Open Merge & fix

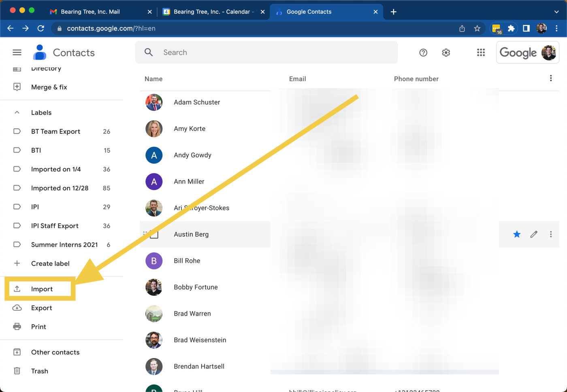(49, 87)
